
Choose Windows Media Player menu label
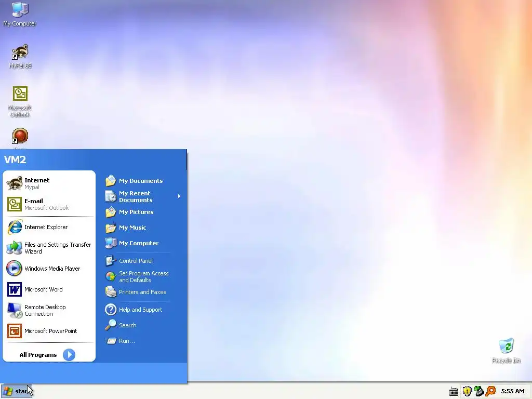coord(52,269)
